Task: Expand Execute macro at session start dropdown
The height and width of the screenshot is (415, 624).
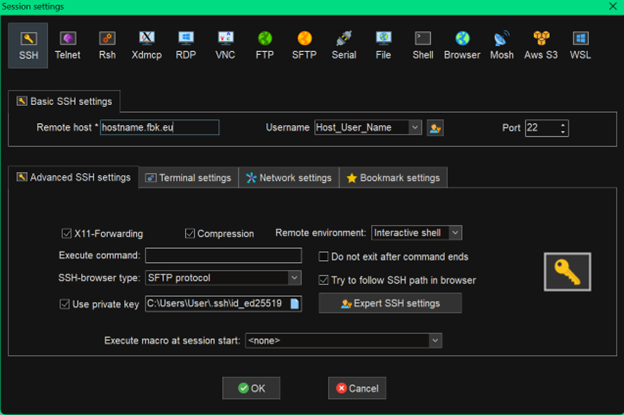Action: [435, 341]
